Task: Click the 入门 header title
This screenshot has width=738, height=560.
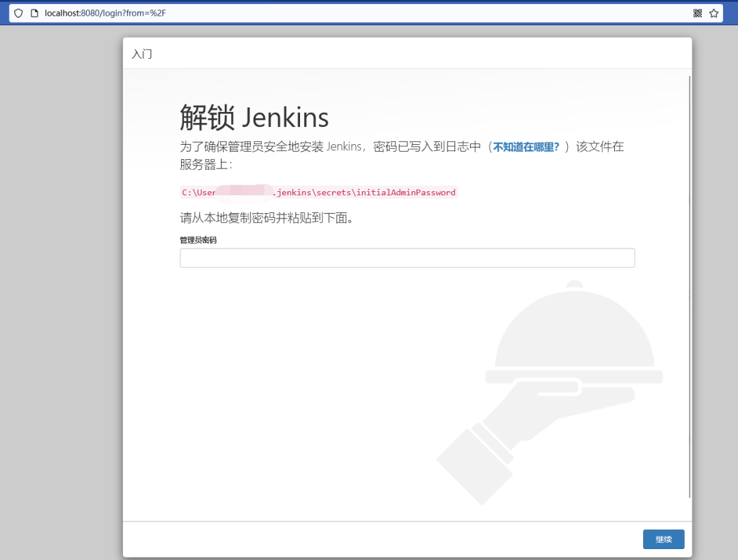Action: pyautogui.click(x=141, y=54)
